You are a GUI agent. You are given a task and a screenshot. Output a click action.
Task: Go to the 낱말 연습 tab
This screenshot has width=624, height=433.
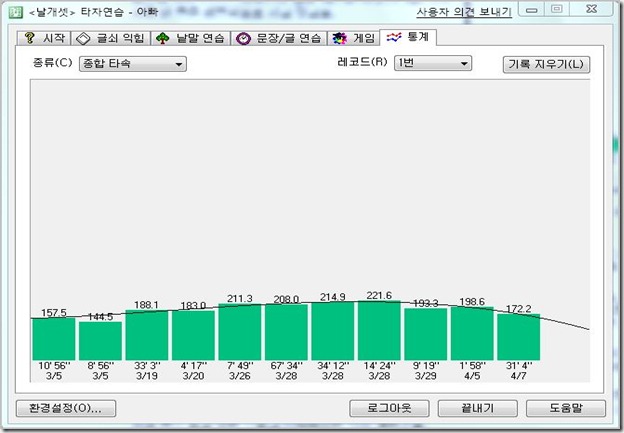pos(191,38)
